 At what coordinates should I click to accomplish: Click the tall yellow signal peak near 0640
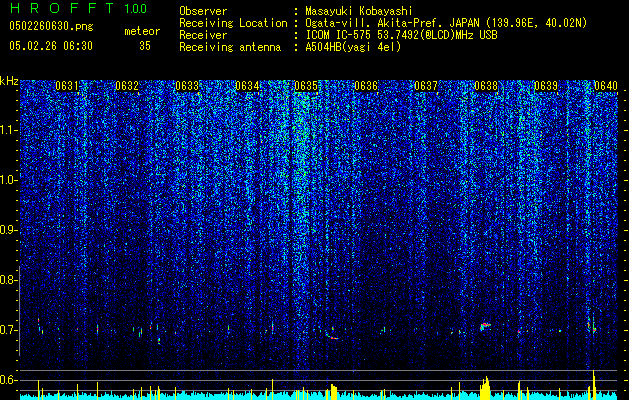(x=594, y=385)
